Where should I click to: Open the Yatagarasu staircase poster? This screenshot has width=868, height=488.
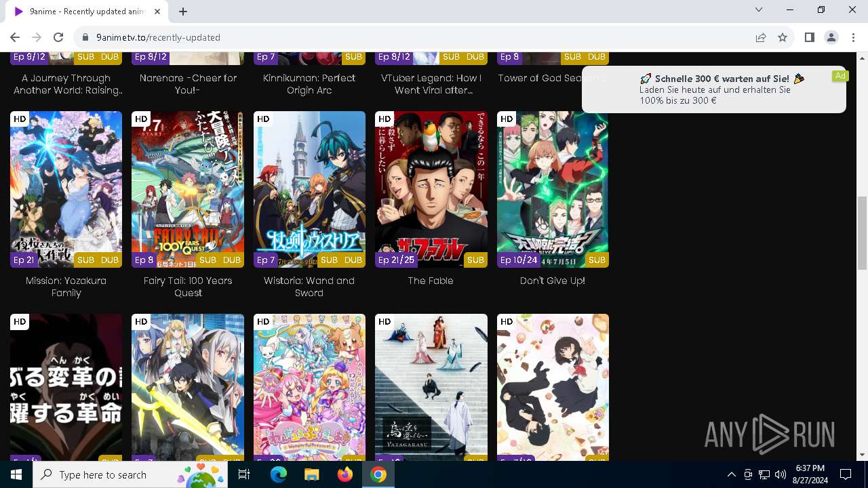tap(431, 387)
